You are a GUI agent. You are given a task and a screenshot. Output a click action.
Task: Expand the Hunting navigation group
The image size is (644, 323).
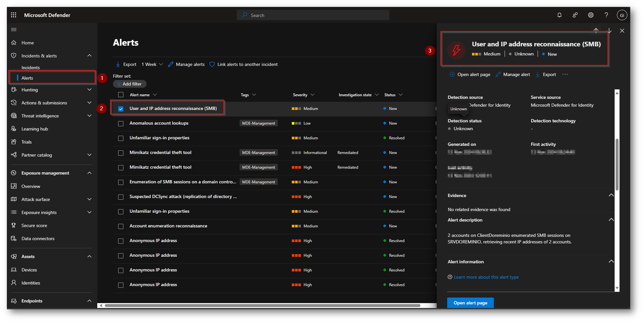89,90
